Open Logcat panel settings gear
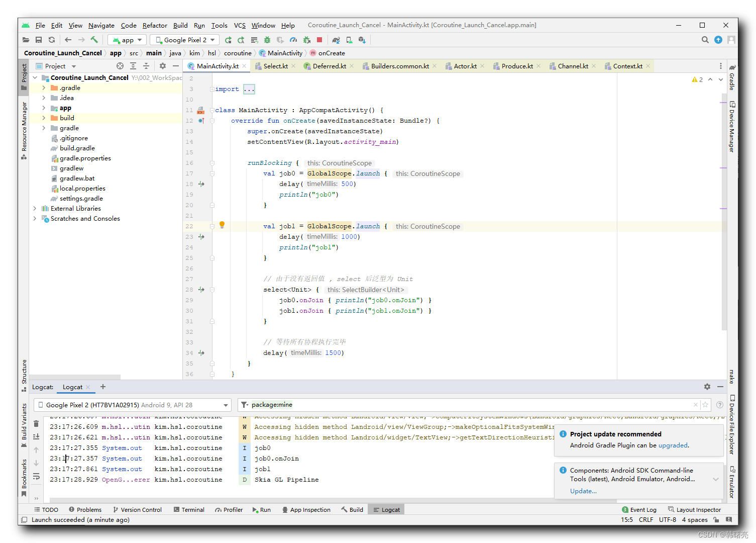The height and width of the screenshot is (543, 756). pos(707,387)
